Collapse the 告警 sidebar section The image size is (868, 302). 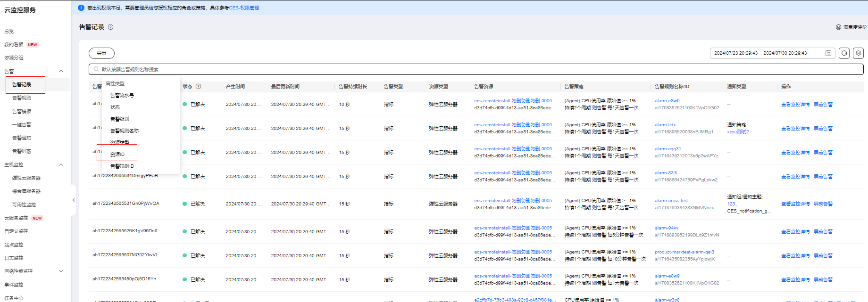pos(61,71)
